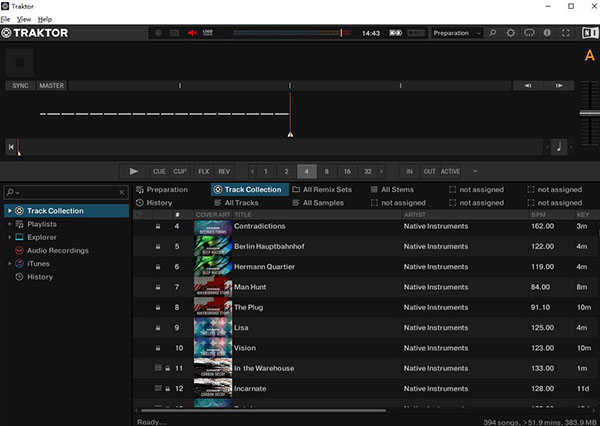Viewport: 600px width, 426px height.
Task: Select All Remix Sets favorite
Action: tap(322, 189)
